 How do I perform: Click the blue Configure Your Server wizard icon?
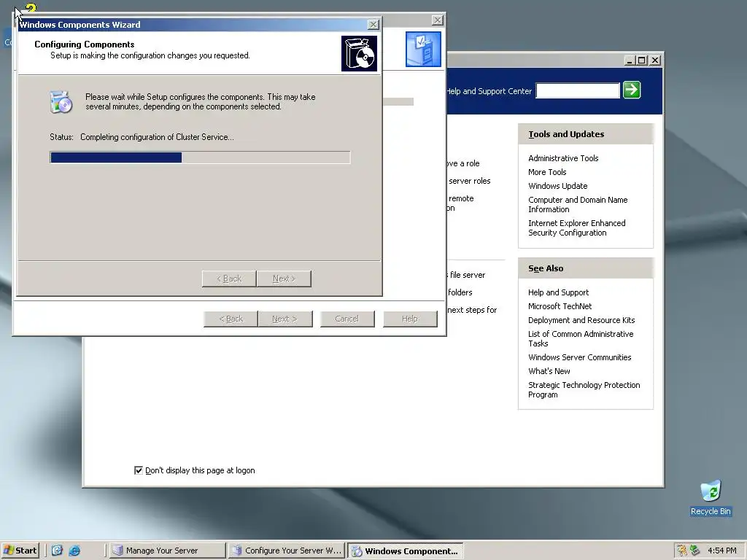423,49
